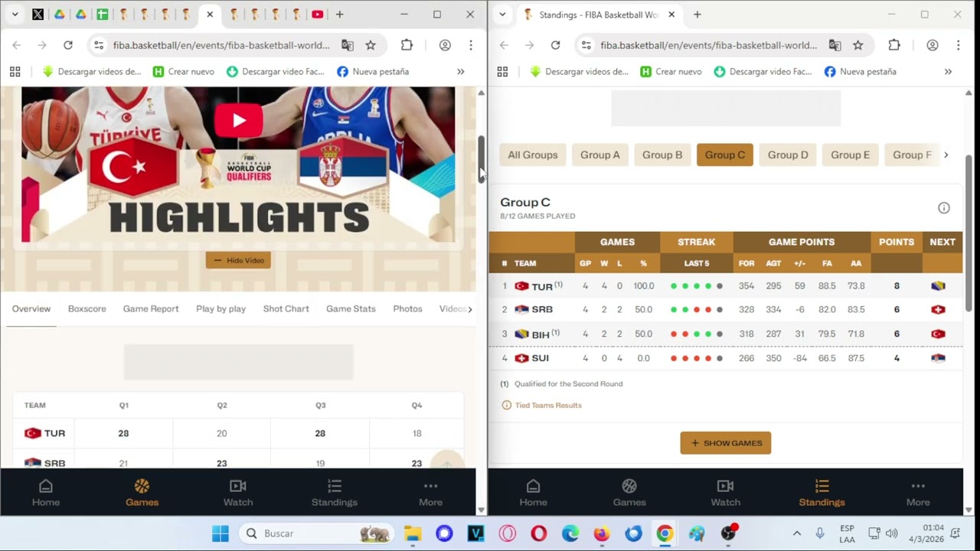Open the Shot Chart tab
The image size is (980, 551).
(x=286, y=308)
